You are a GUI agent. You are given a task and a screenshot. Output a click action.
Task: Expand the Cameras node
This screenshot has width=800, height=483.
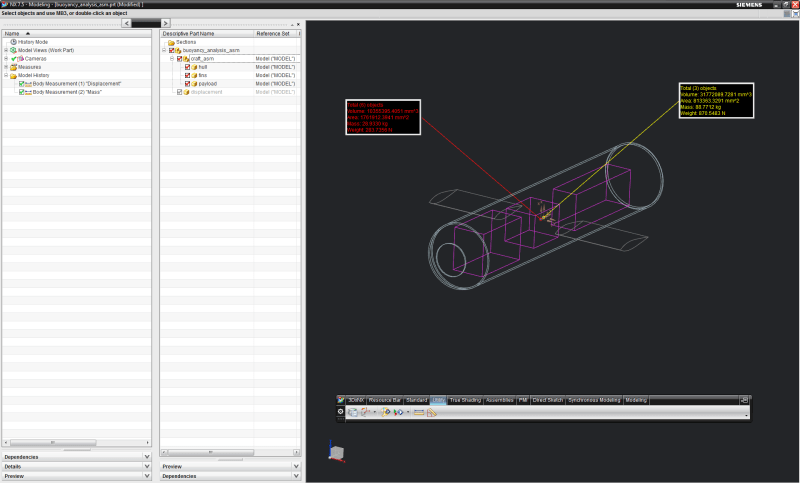(x=6, y=59)
